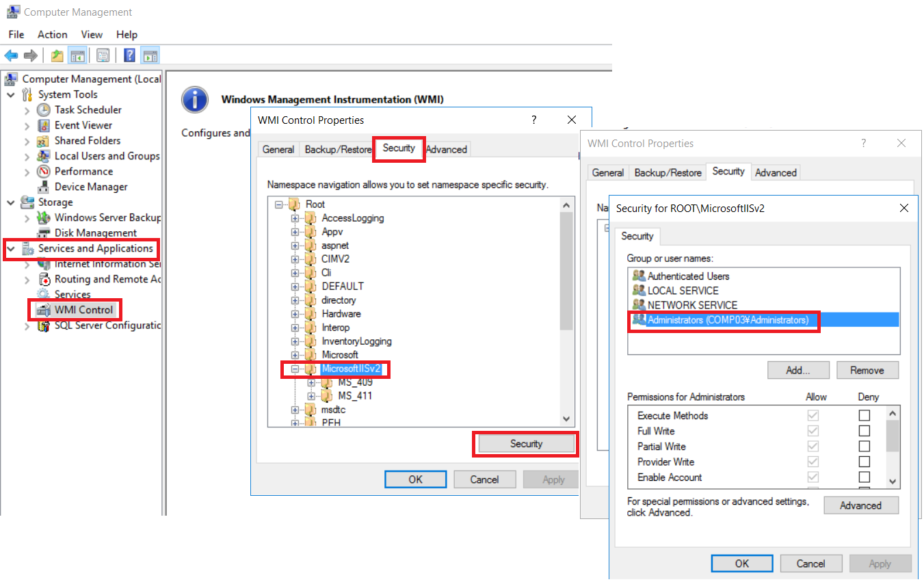Click the Properties dialog toolbar icon
This screenshot has width=924, height=582.
(103, 55)
